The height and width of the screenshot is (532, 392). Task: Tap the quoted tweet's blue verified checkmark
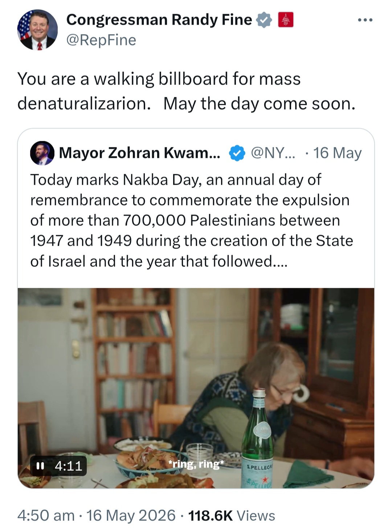pyautogui.click(x=237, y=153)
